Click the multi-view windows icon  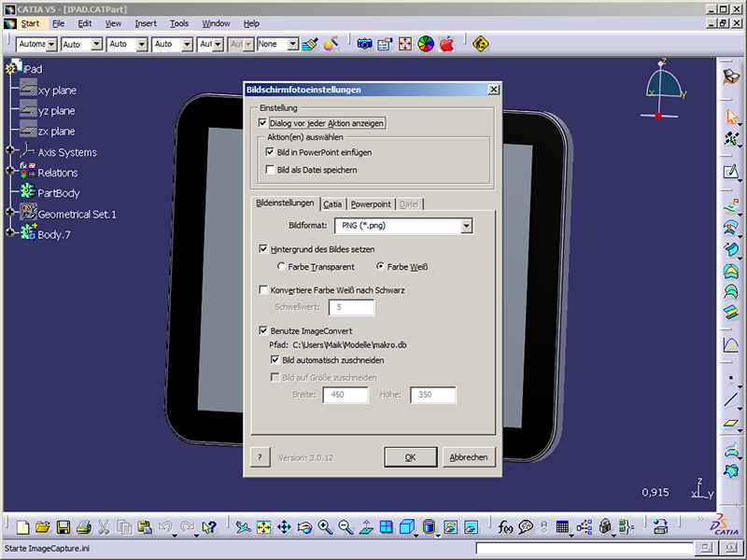(387, 526)
